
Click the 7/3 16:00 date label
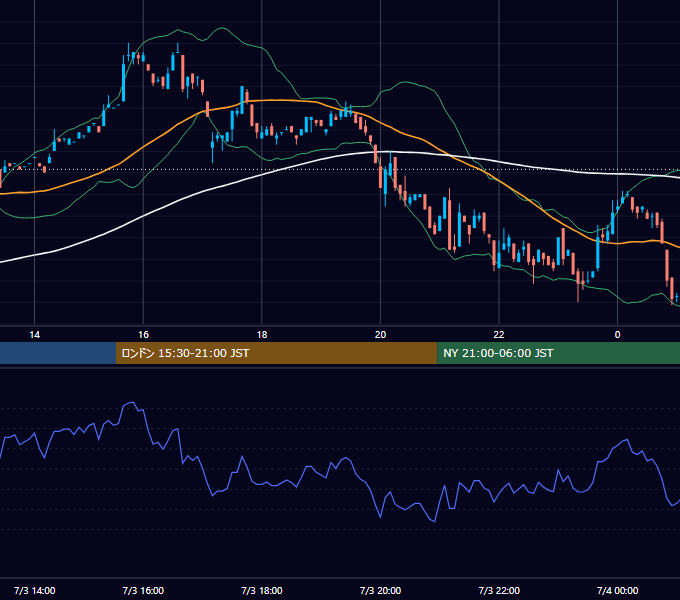pyautogui.click(x=143, y=590)
